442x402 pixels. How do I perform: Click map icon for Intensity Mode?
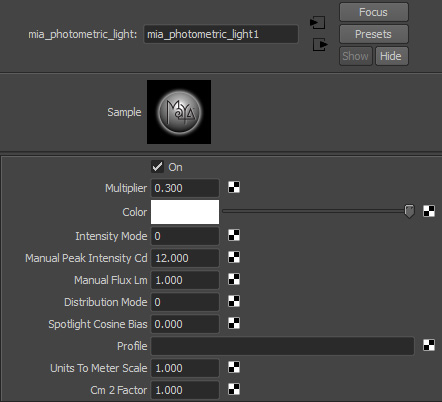tap(234, 235)
